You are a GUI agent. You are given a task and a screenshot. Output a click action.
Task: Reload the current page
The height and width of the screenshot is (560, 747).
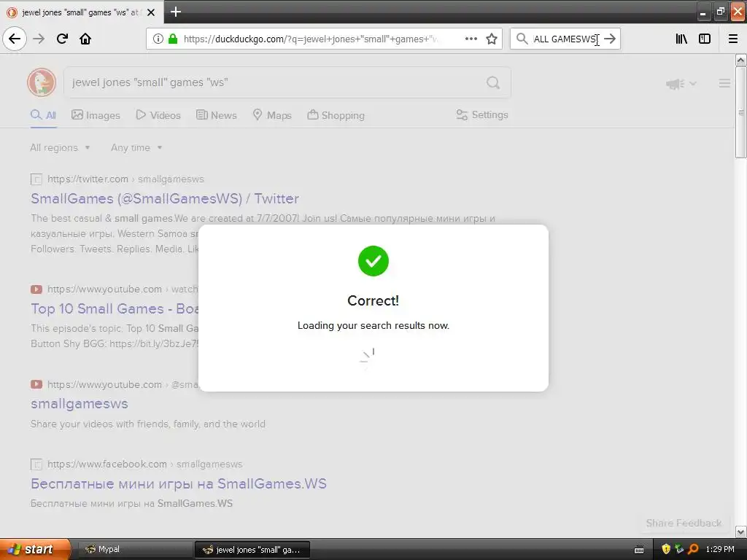[x=62, y=39]
